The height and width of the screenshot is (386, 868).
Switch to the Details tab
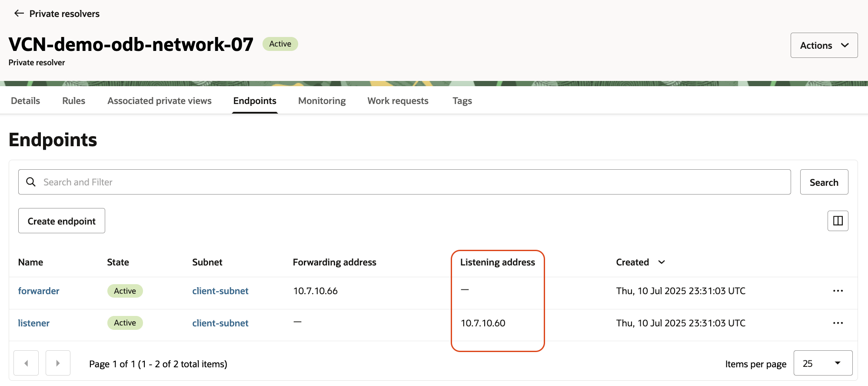[26, 101]
